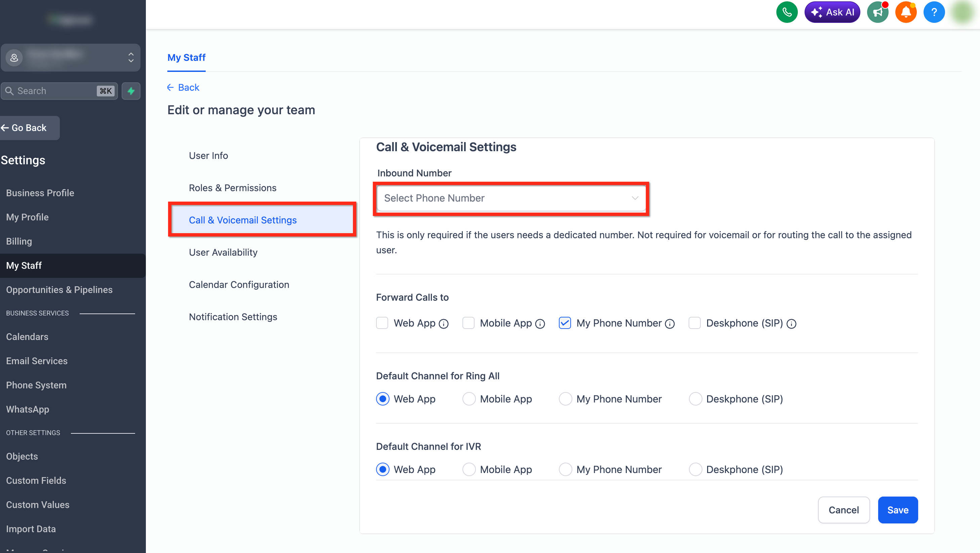The width and height of the screenshot is (980, 553).
Task: Open WhatsApp settings in sidebar
Action: point(28,409)
